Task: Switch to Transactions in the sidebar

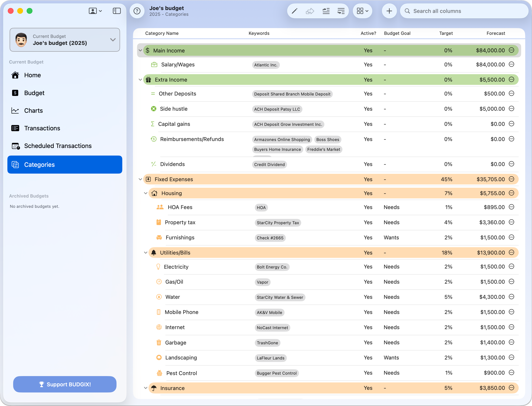Action: (x=42, y=128)
